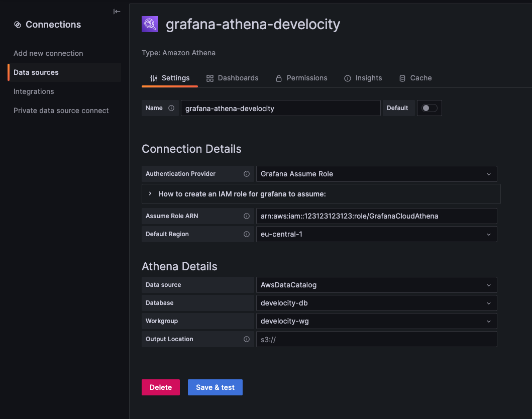Click the Assume Role ARN info icon

pos(246,216)
